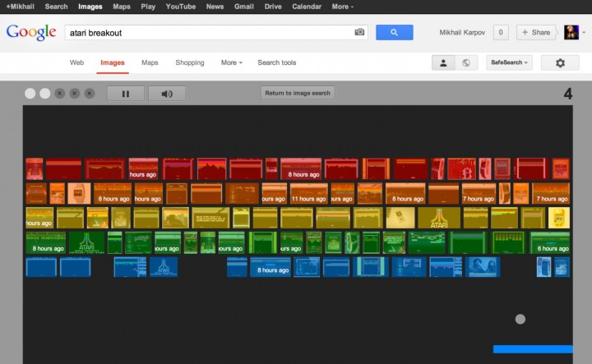592x364 pixels.
Task: Click the Google logo
Action: [x=31, y=32]
